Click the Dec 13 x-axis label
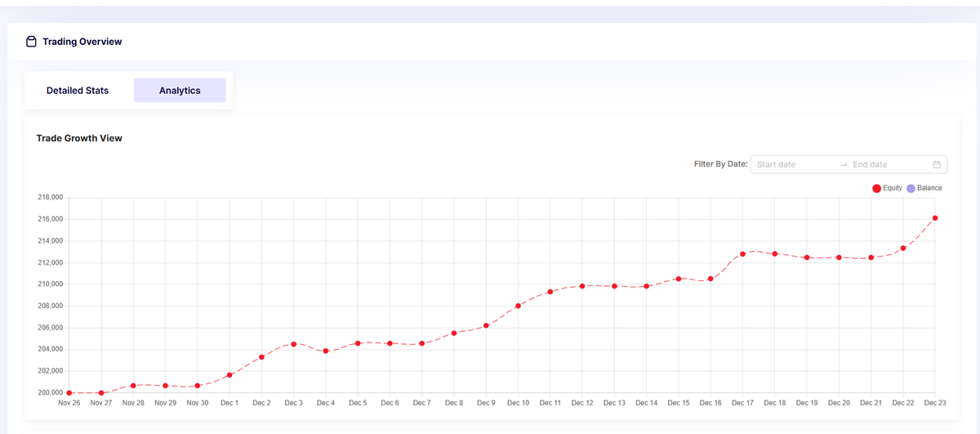This screenshot has height=434, width=980. click(x=614, y=403)
